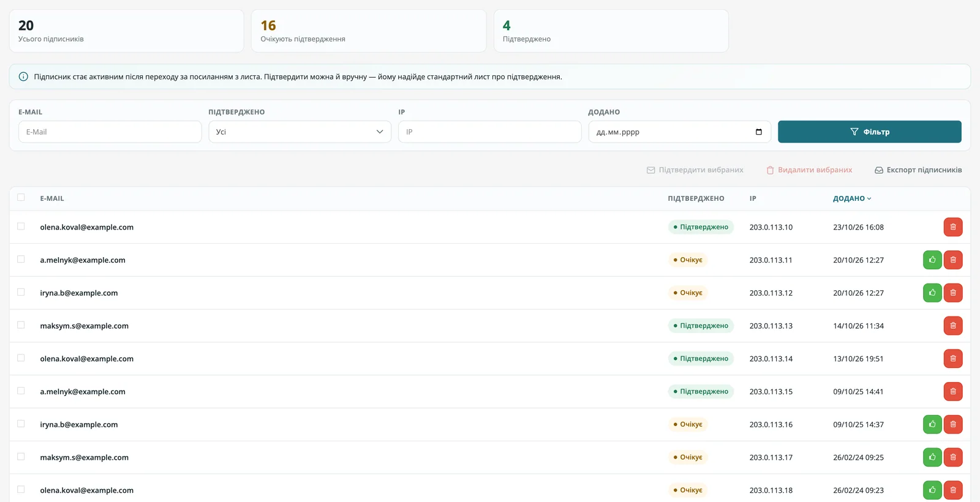Screen dimensions: 980x502
Task: Delete subscriber with IP 203.0.113.10
Action: click(x=953, y=227)
